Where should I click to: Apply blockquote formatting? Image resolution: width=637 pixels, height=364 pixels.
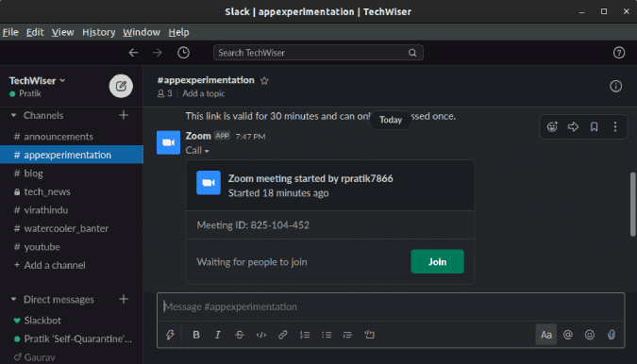(x=347, y=335)
